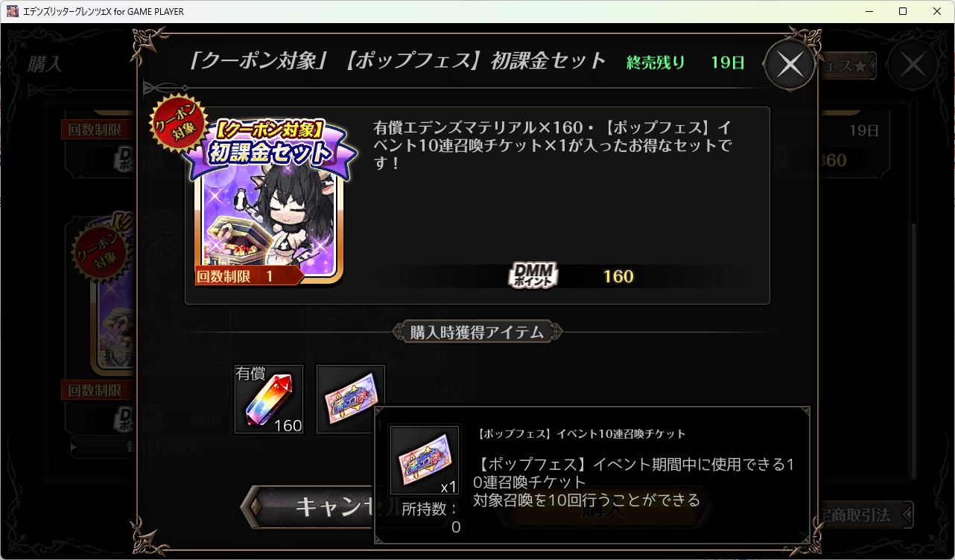
Task: Click the 有償 crystal item icon showing 160
Action: (x=269, y=398)
